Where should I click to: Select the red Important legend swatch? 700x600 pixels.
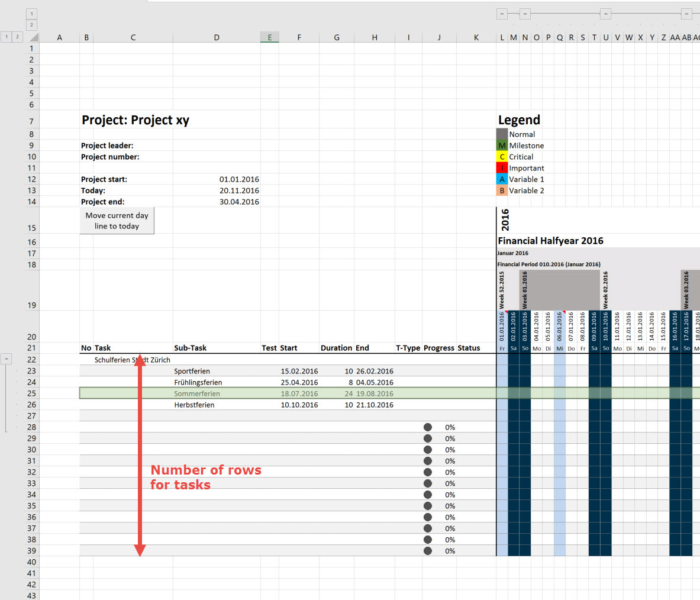point(502,168)
